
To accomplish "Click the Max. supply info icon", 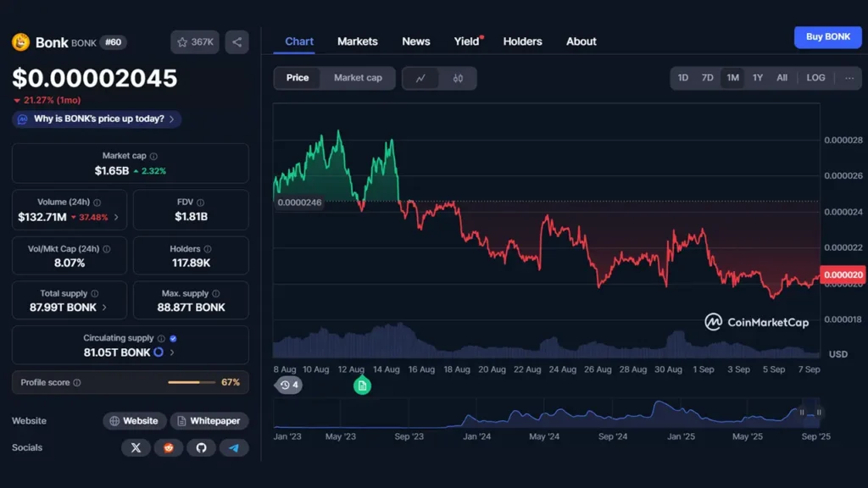I will pyautogui.click(x=216, y=293).
